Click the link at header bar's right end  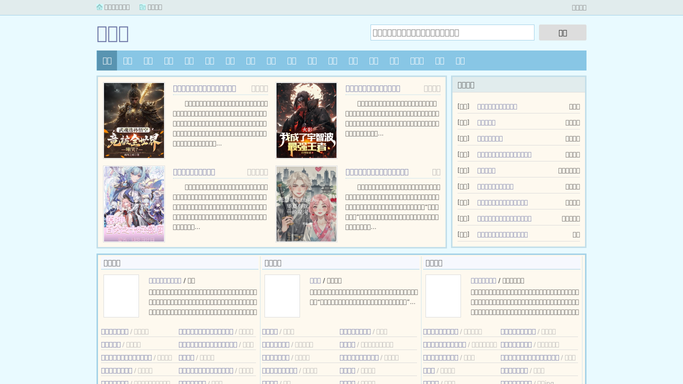click(x=579, y=7)
